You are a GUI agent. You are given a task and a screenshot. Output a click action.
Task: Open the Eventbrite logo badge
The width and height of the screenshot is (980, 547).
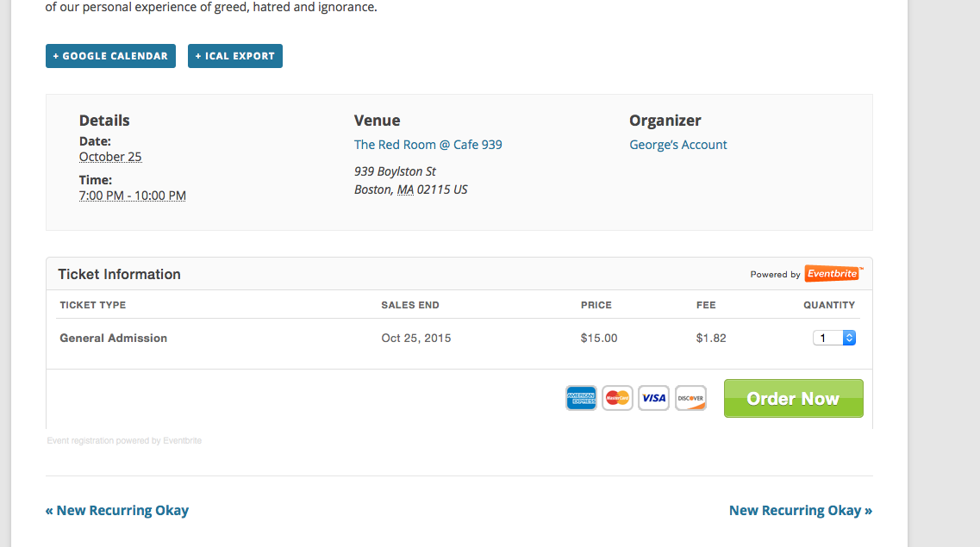coord(833,274)
